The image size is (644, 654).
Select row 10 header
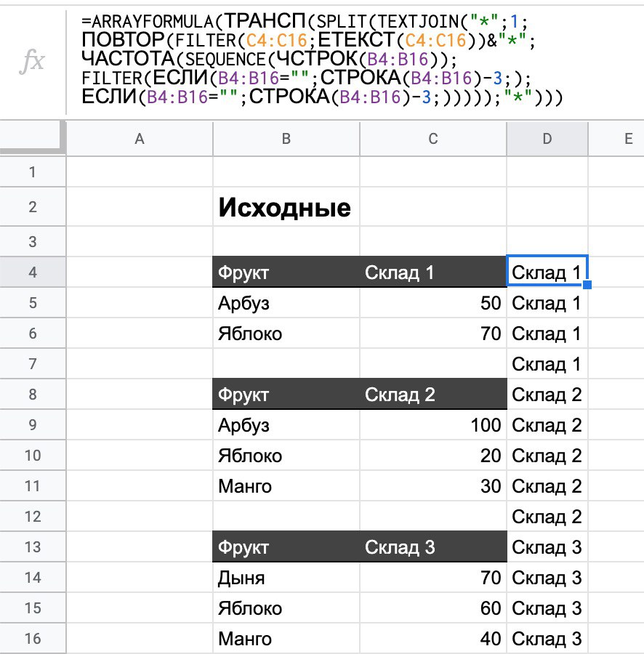point(33,455)
